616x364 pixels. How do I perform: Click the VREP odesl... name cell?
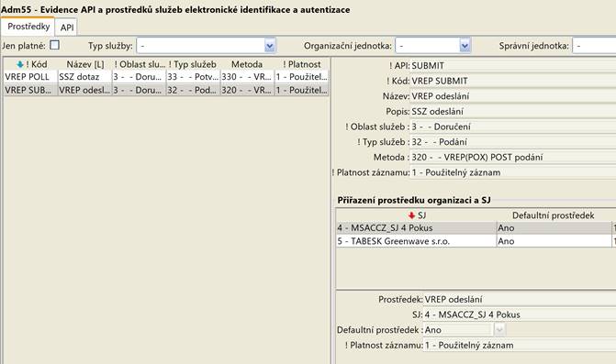(x=84, y=90)
